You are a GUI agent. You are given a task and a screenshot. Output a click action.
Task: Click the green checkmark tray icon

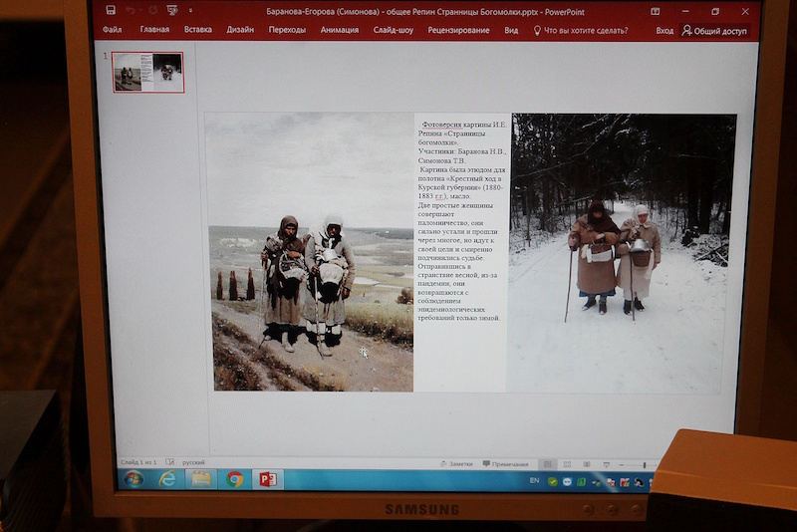(553, 481)
